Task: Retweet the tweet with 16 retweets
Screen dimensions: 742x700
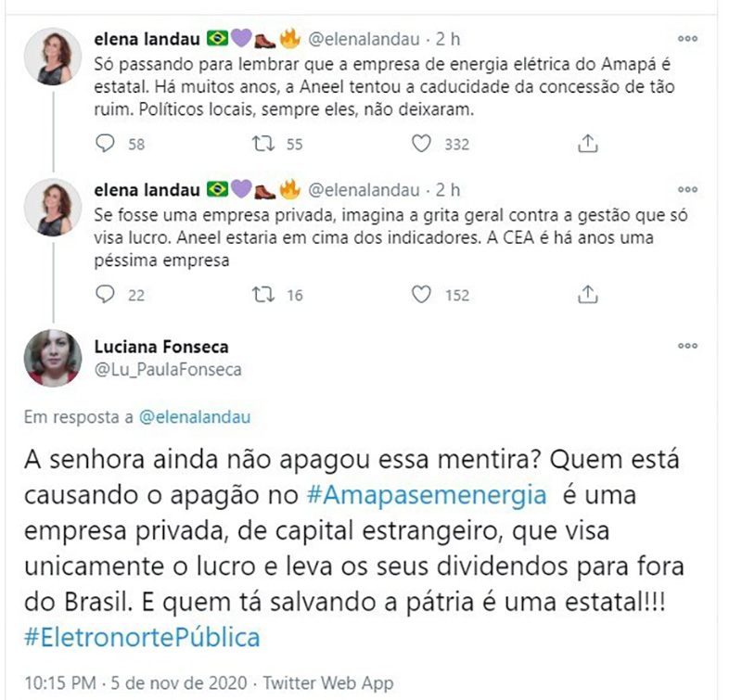Action: click(263, 294)
